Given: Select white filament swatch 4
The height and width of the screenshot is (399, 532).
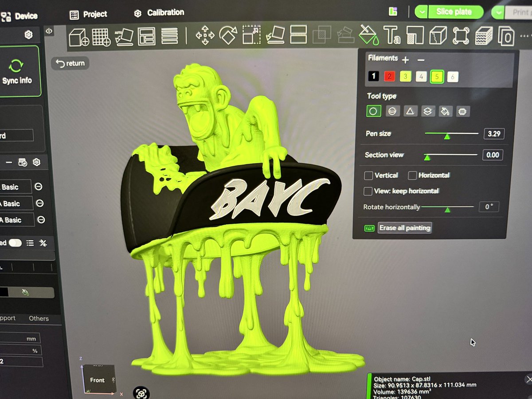Looking at the screenshot, I should [421, 77].
